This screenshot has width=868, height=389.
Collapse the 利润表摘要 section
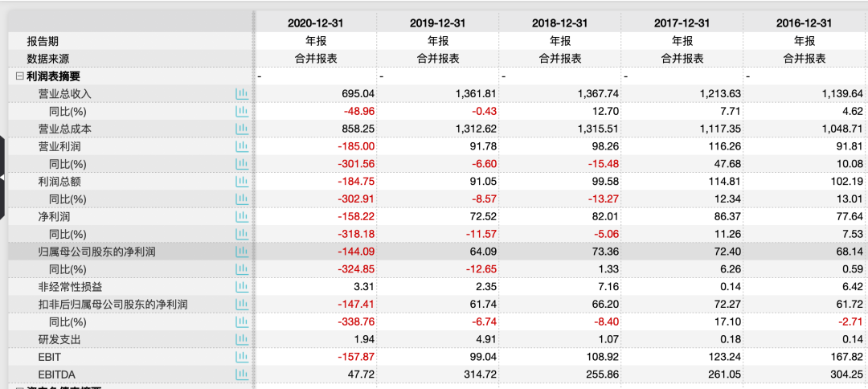click(x=19, y=77)
